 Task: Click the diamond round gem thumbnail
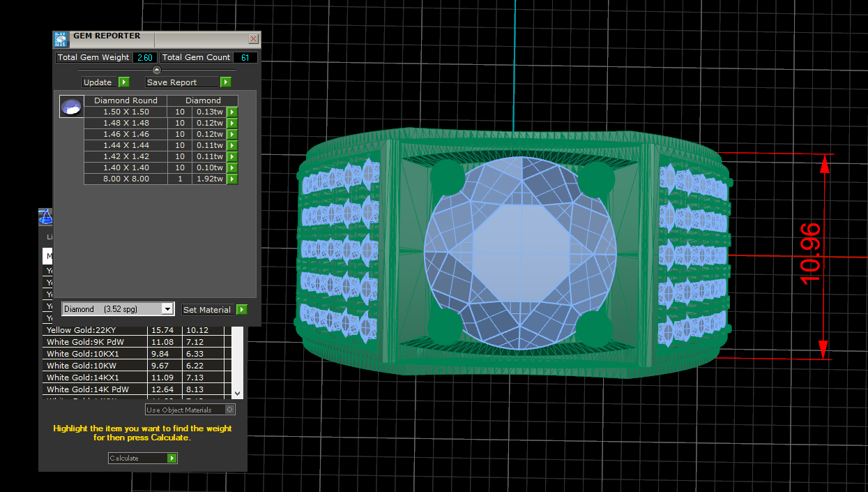[x=72, y=107]
